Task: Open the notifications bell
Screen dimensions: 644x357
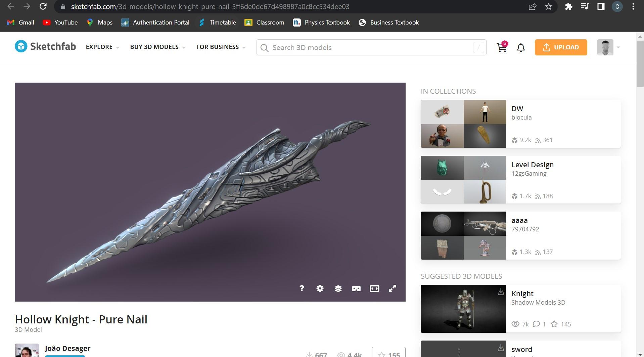Action: pyautogui.click(x=520, y=47)
